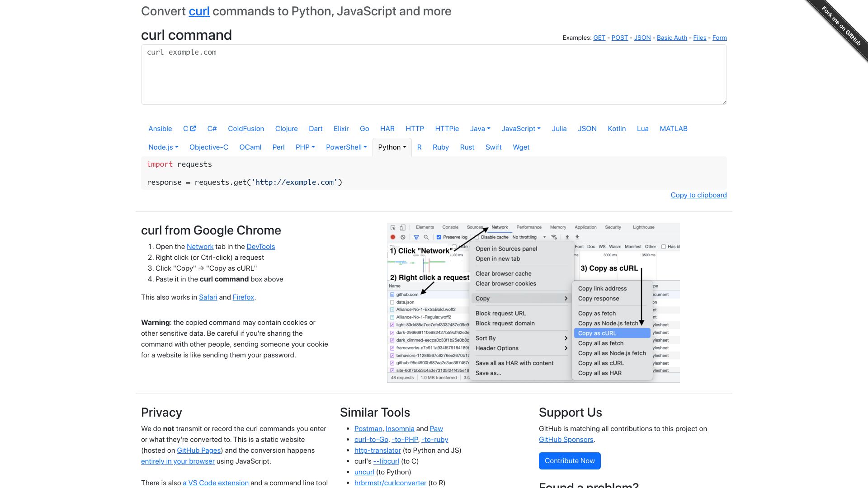868x488 pixels.
Task: Select the generated requests.get code line
Action: [245, 183]
